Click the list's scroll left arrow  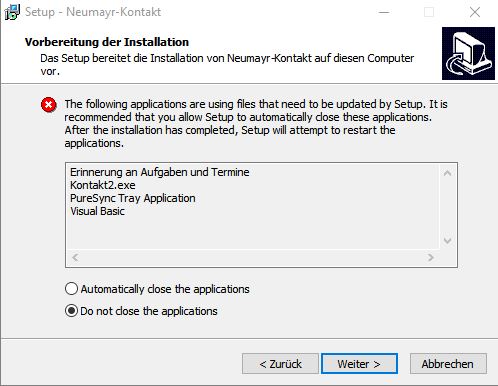pyautogui.click(x=75, y=257)
